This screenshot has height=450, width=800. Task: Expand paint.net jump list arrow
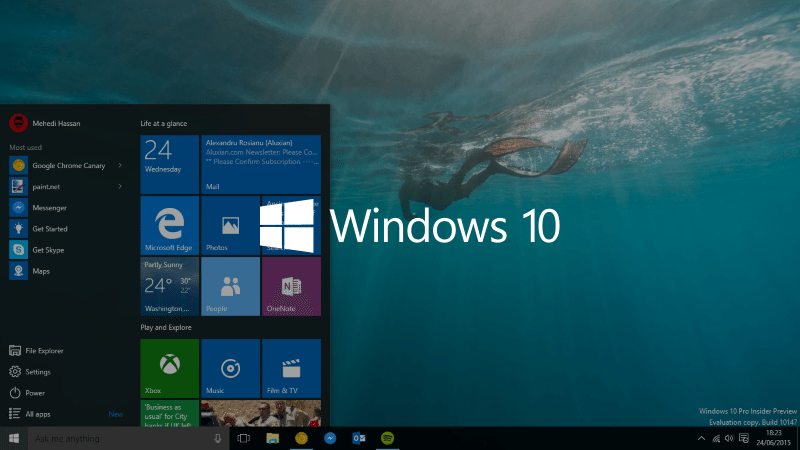120,187
